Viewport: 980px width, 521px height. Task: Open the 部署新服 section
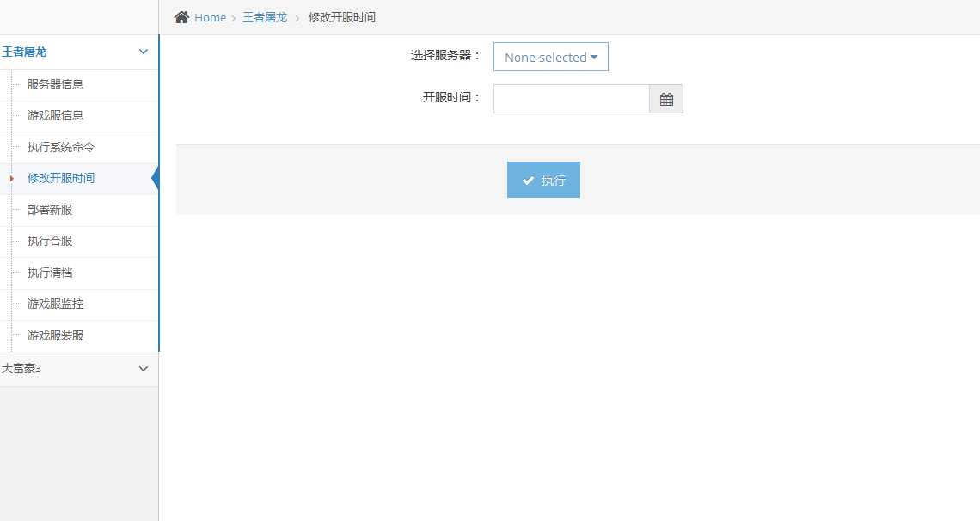[49, 209]
